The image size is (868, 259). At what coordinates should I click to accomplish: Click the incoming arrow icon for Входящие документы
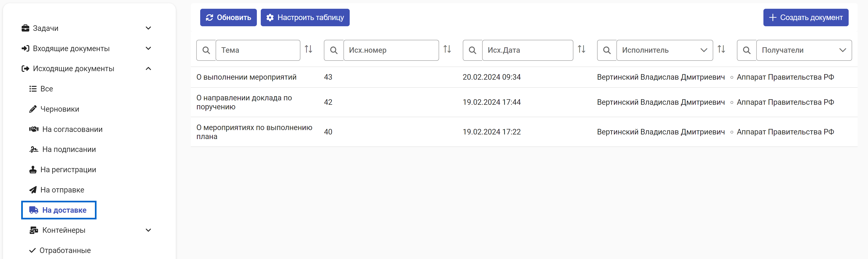coord(25,49)
